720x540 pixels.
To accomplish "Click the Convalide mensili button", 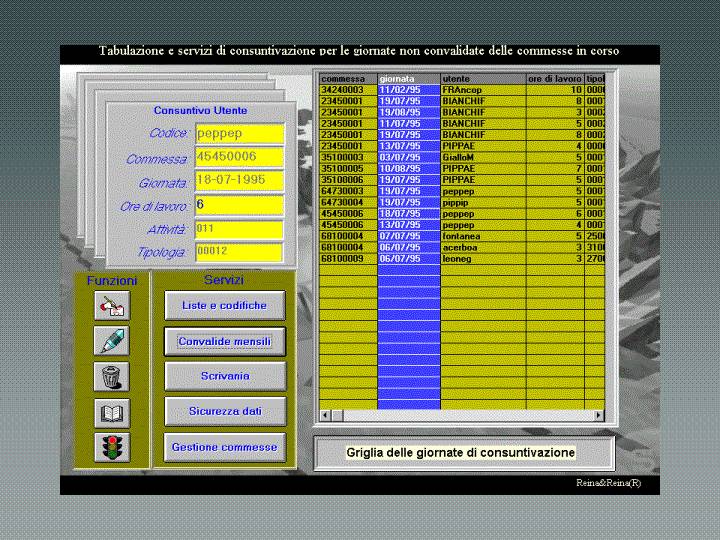I will point(225,341).
